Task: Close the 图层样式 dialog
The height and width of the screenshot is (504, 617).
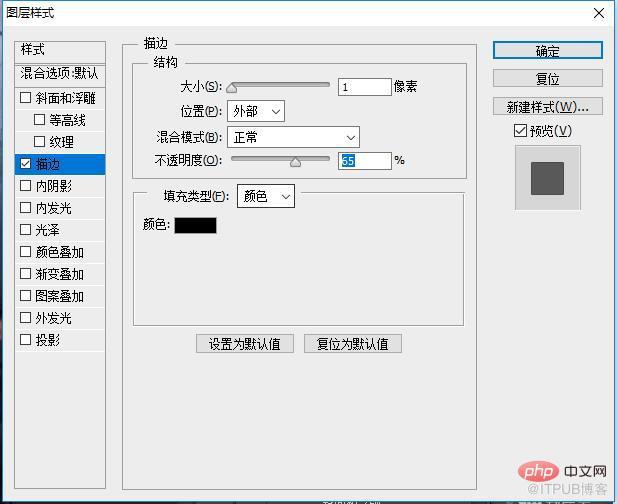Action: pyautogui.click(x=599, y=13)
